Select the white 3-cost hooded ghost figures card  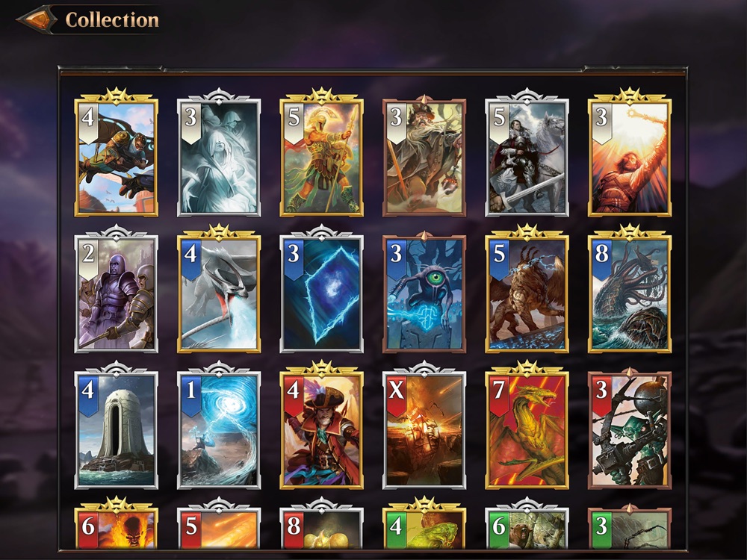219,153
